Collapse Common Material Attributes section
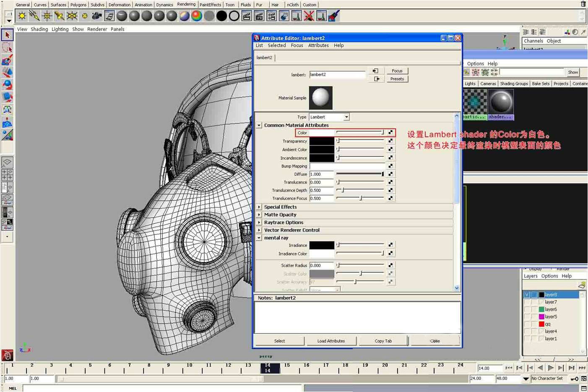The image size is (588, 392). (x=259, y=125)
